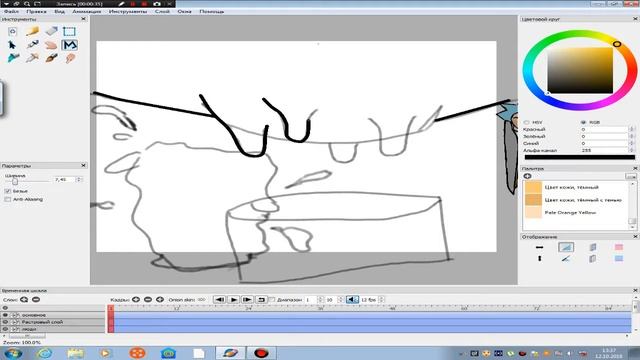Toggle the Anti-Aliasing checkbox
The width and height of the screenshot is (640, 360).
click(x=8, y=200)
